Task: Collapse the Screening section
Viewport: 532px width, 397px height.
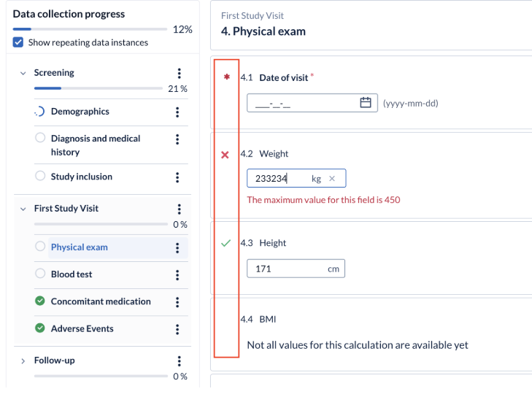Action: 23,73
